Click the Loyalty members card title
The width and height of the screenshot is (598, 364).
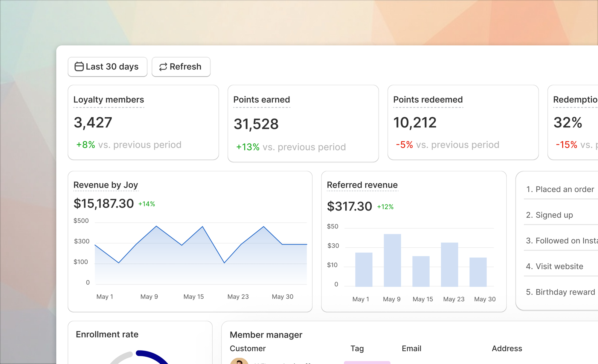tap(109, 100)
